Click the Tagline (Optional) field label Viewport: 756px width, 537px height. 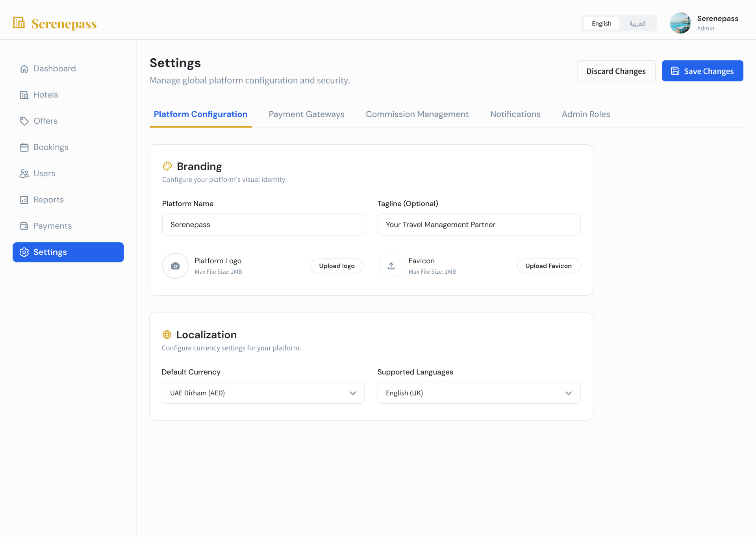pyautogui.click(x=408, y=204)
